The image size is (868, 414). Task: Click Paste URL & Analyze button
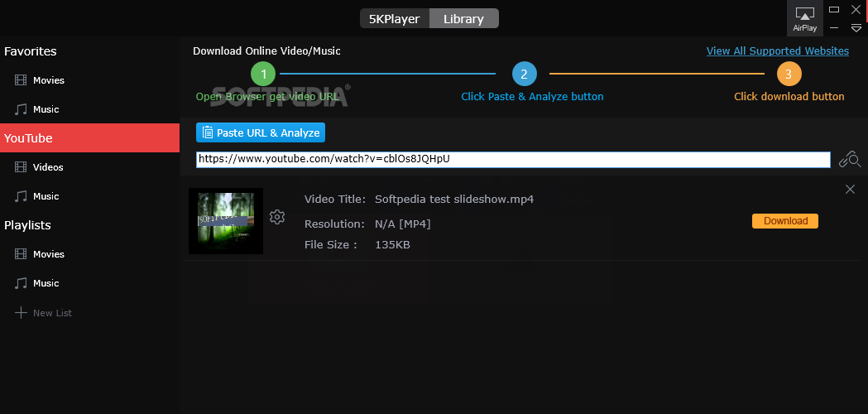tap(260, 133)
